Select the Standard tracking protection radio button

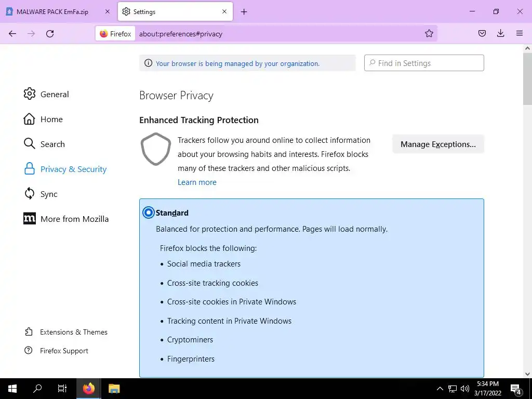coord(148,212)
